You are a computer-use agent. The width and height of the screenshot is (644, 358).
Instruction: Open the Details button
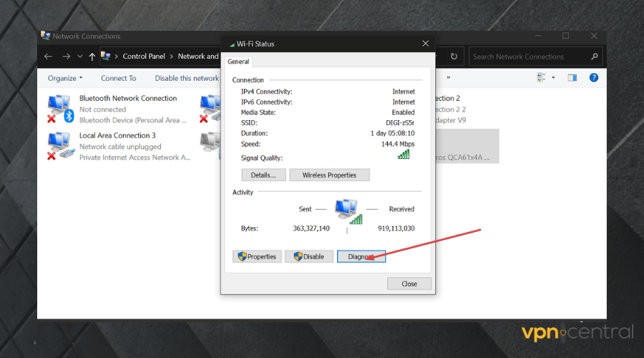(263, 175)
